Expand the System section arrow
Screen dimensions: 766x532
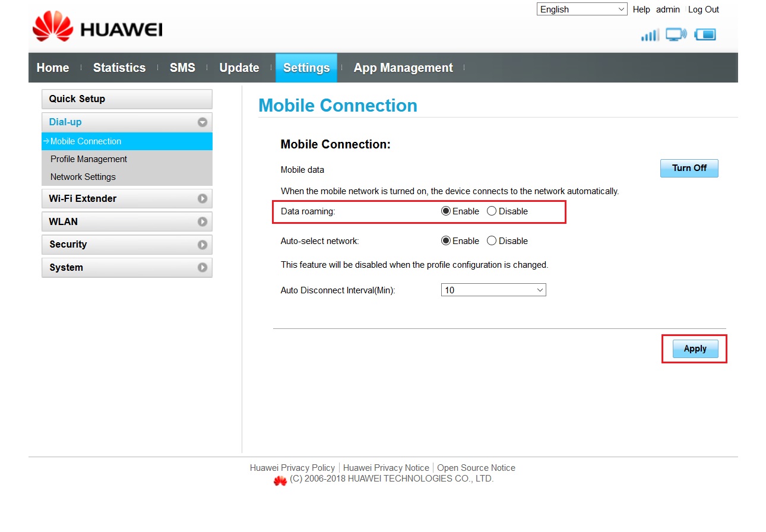pos(202,268)
